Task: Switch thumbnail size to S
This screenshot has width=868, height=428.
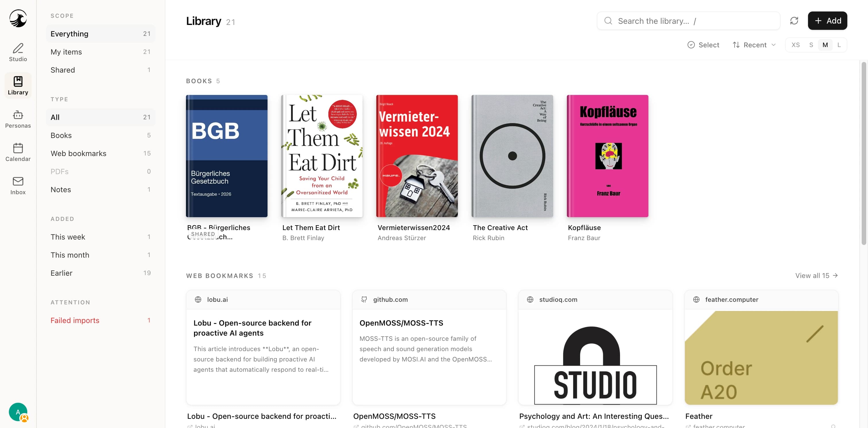Action: tap(811, 45)
